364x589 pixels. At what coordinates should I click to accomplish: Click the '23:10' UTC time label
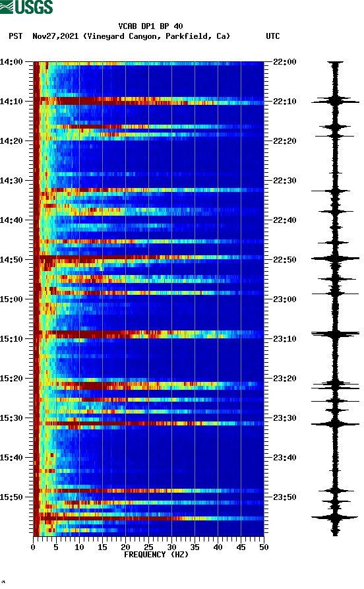pos(285,339)
